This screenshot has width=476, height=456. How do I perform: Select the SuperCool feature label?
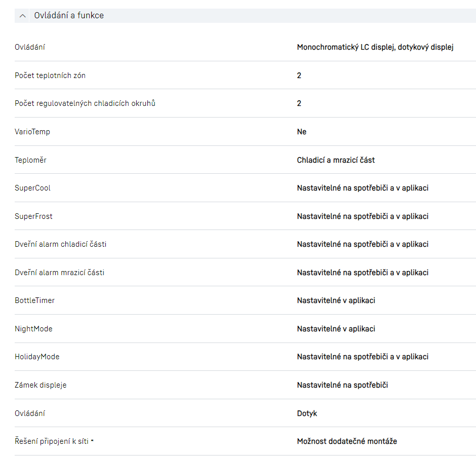(33, 188)
